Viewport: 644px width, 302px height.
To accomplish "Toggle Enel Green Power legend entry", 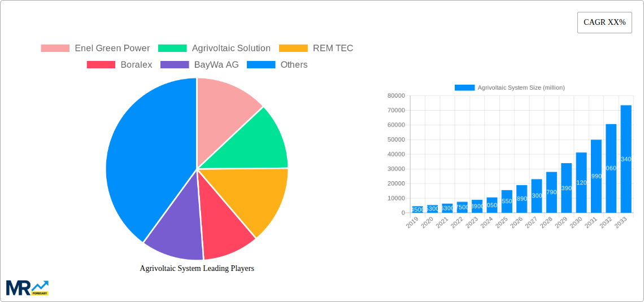I will tap(112, 49).
